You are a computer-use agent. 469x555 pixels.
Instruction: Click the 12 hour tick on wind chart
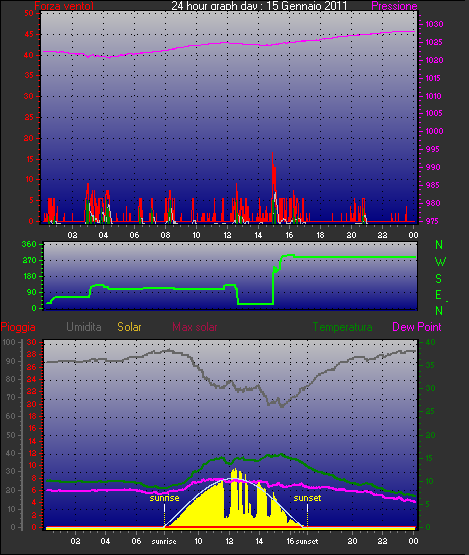(227, 235)
